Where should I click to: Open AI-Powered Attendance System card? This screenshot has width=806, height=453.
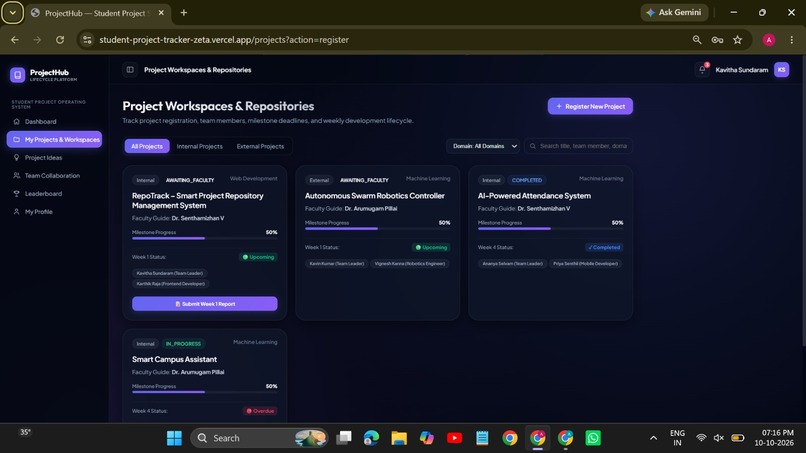pos(534,196)
